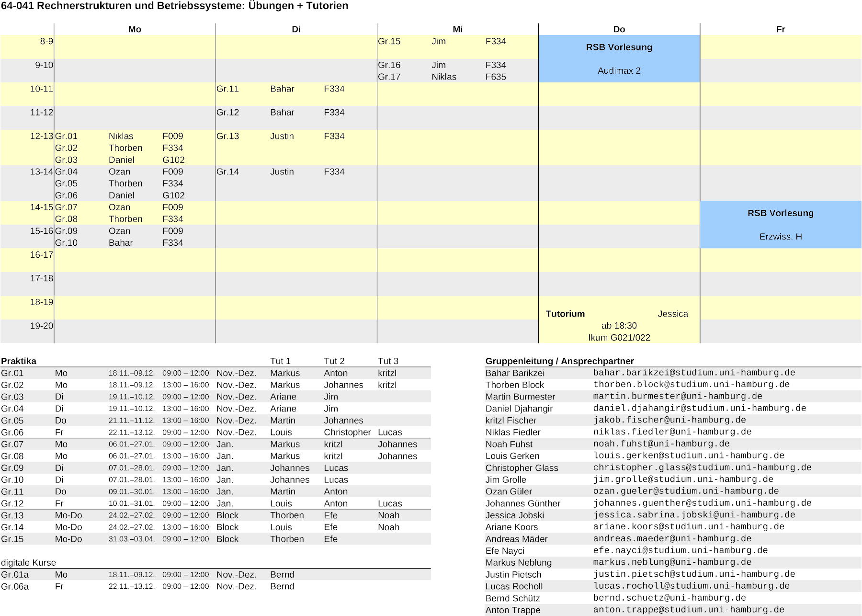
Task: Select the 'Mo' column header
Action: (x=135, y=29)
